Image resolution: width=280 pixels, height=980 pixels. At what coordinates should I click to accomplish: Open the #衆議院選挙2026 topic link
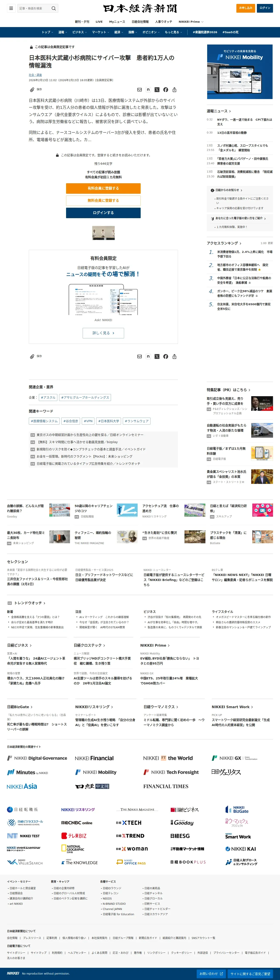tap(205, 32)
